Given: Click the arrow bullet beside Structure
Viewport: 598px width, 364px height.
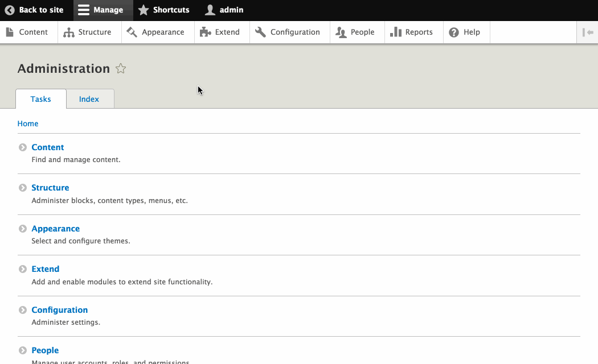Looking at the screenshot, I should click(23, 188).
